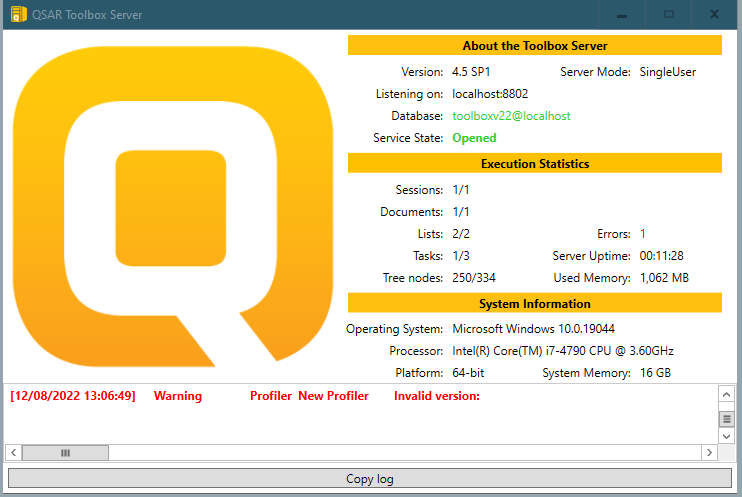
Task: Select the 'localhost:8802' listening address
Action: [x=490, y=94]
